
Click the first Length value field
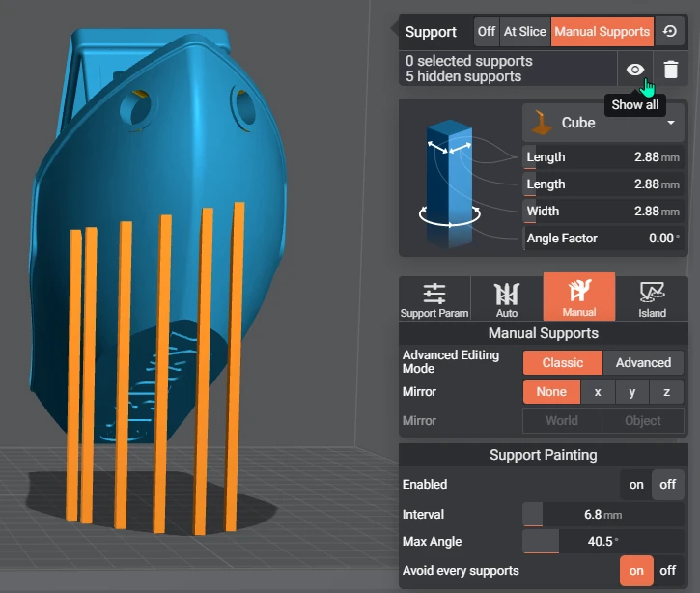[603, 157]
